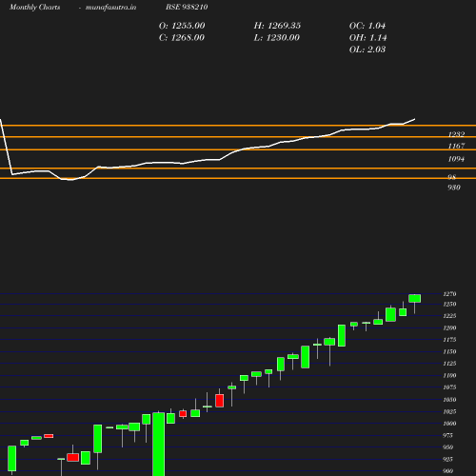Select the close price "C: 1268.00"
The image size is (476, 476).
tap(182, 37)
